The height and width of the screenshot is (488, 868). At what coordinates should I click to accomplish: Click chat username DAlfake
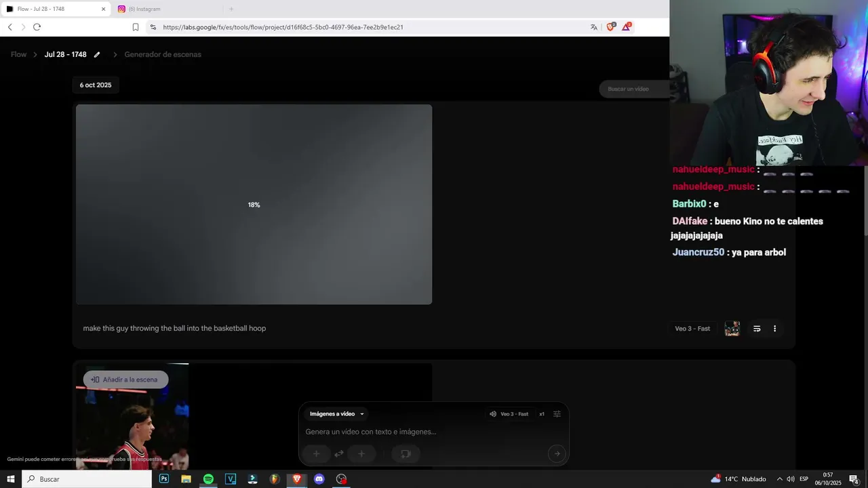tap(690, 221)
